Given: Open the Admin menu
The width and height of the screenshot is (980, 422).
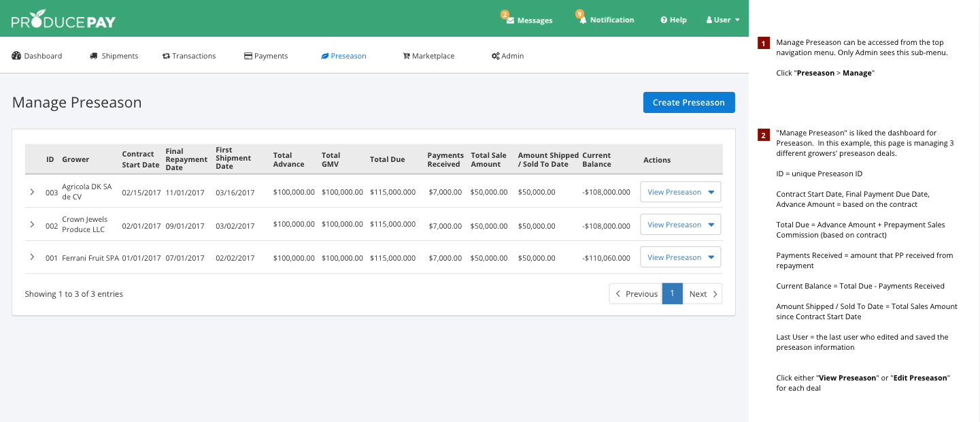Looking at the screenshot, I should coord(507,56).
